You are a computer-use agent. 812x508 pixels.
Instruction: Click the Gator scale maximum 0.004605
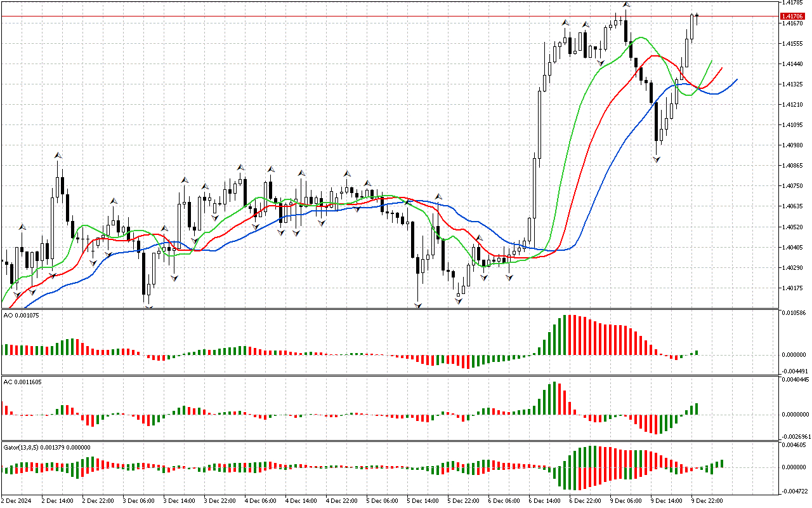(x=794, y=445)
